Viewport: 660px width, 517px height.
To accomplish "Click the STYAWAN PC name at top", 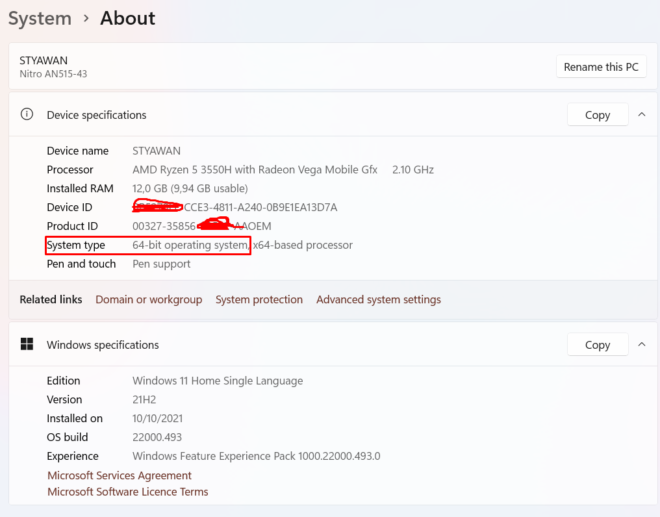I will pos(43,60).
